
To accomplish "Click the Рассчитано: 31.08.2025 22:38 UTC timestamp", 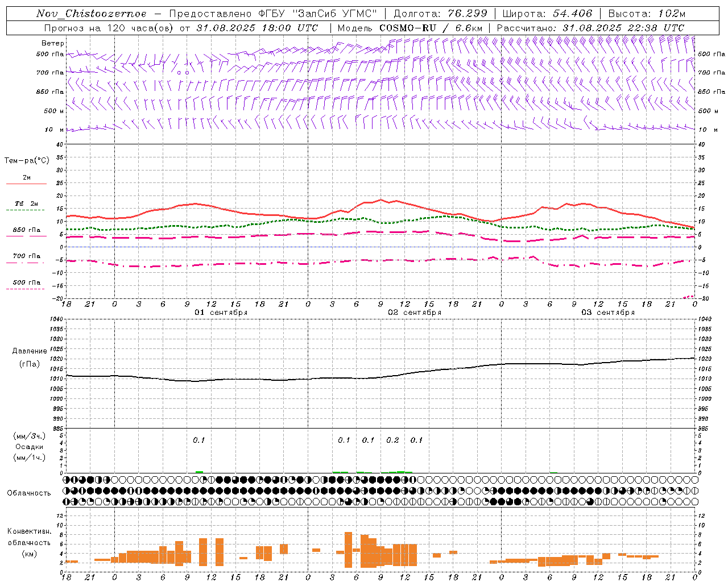I will [590, 28].
